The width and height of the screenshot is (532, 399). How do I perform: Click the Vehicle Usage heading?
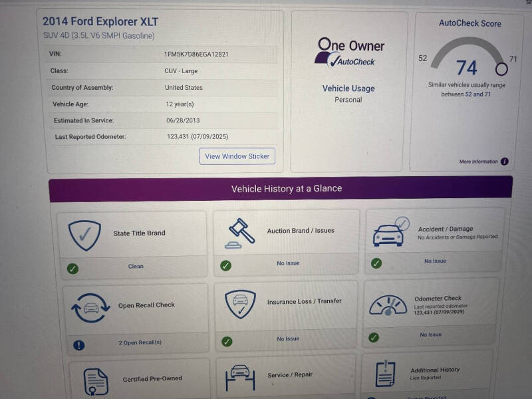click(348, 88)
